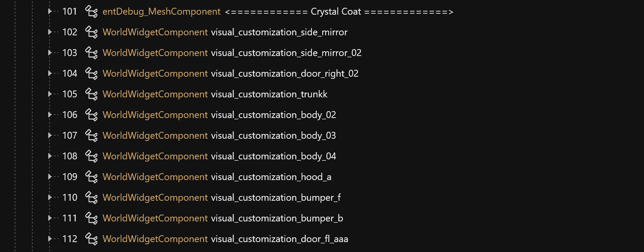Screen dimensions: 644x252
Task: Click the Crystal Coat separator label
Action: click(339, 12)
